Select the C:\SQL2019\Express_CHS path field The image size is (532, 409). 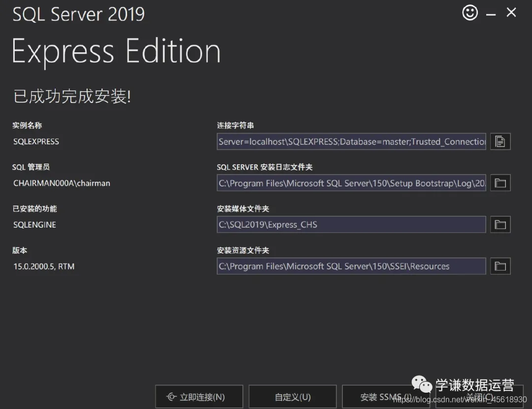coord(352,224)
